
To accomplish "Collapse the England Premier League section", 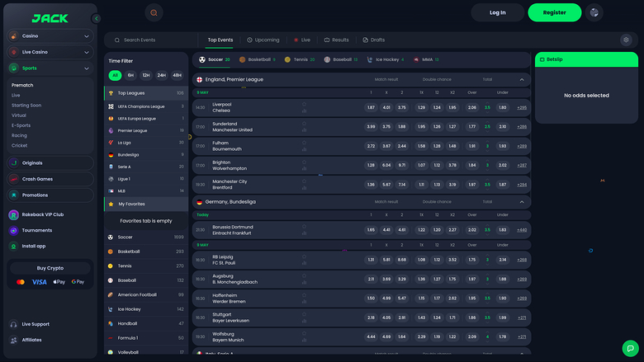I will (x=522, y=79).
